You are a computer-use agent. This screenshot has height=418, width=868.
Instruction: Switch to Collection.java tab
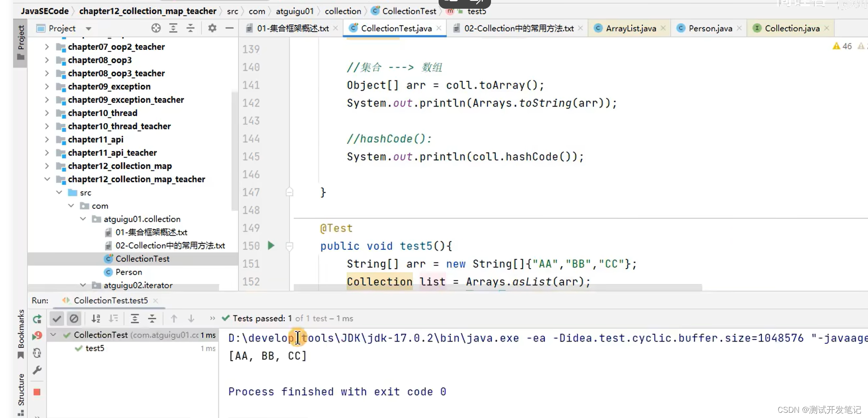point(792,28)
